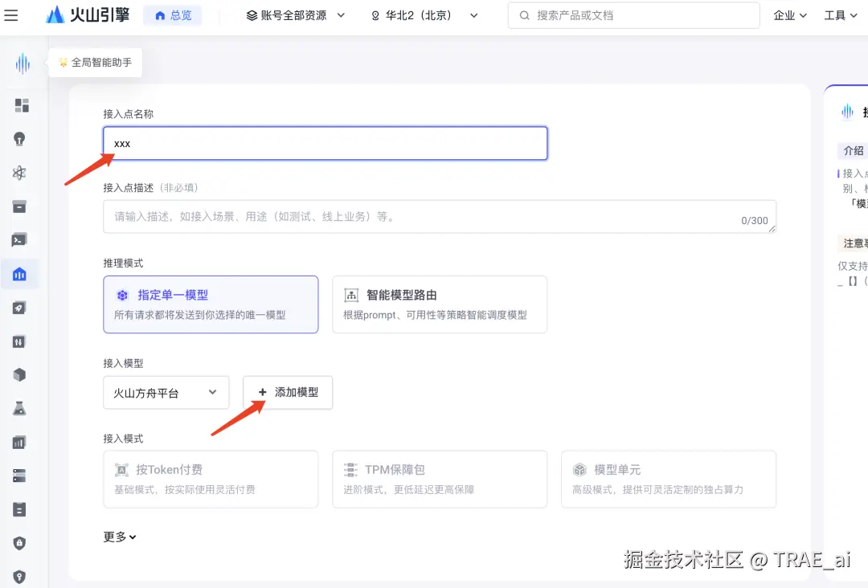The image size is (868, 588).
Task: Open the lightbulb icon in sidebar
Action: coord(19,139)
